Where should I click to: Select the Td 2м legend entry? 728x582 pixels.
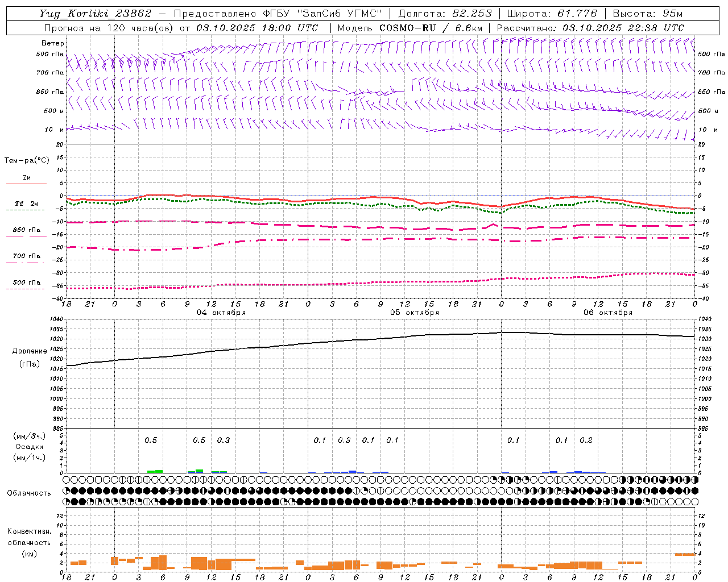27,203
